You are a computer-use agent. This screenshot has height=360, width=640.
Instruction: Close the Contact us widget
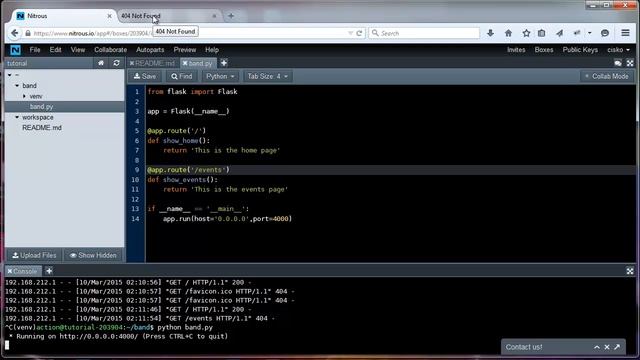[x=607, y=347]
